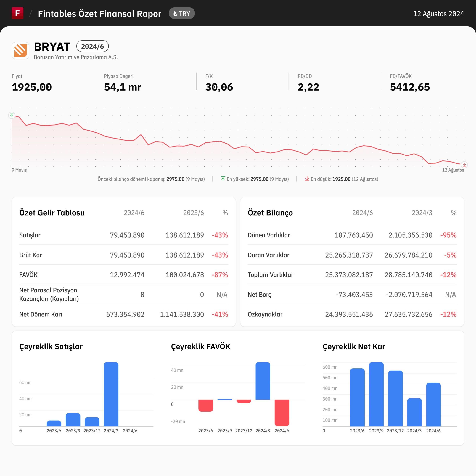Click green up-arrow icon beside En yüksek
The width and height of the screenshot is (476, 476).
223,179
